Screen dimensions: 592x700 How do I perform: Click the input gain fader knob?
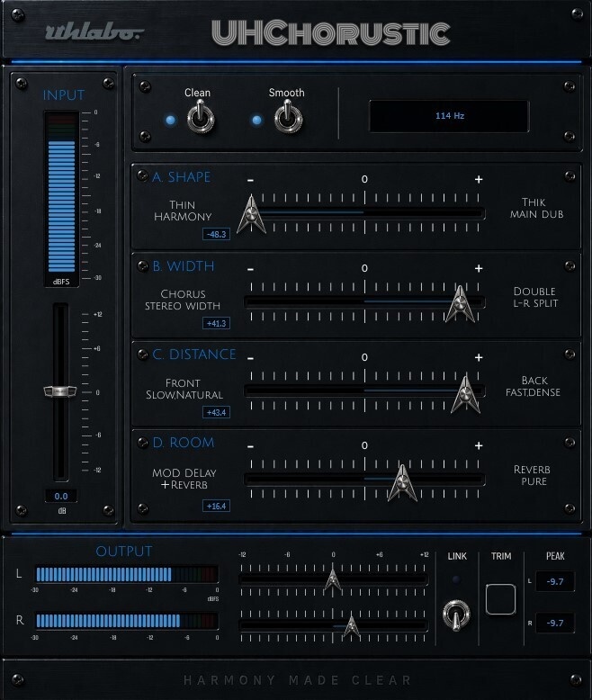tap(60, 391)
